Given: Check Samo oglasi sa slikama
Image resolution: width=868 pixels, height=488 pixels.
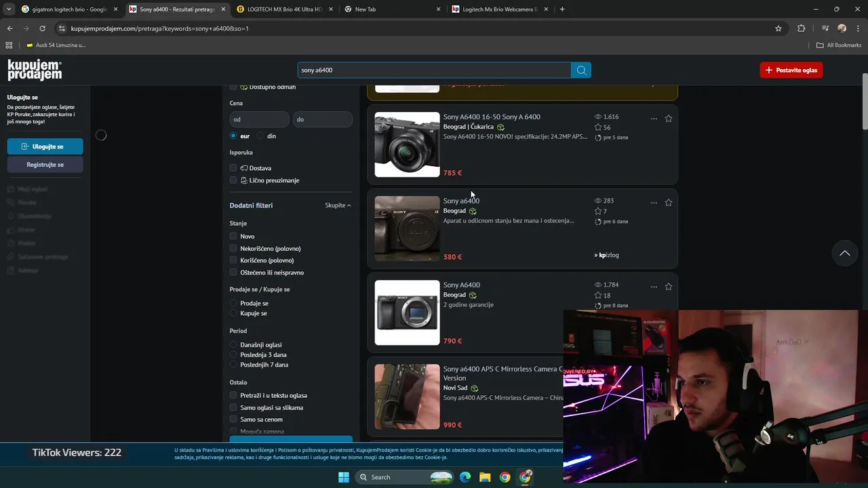Looking at the screenshot, I should coord(233,407).
